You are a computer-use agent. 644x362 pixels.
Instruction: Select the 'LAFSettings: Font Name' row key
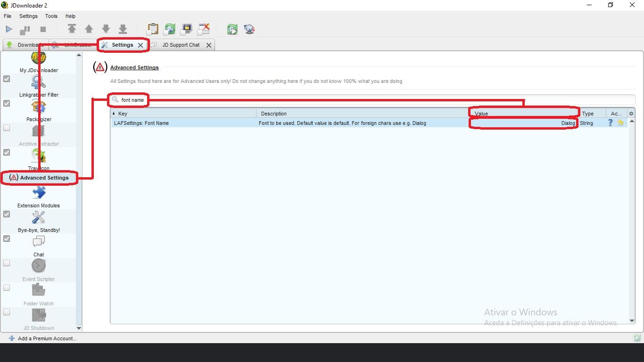[x=141, y=123]
